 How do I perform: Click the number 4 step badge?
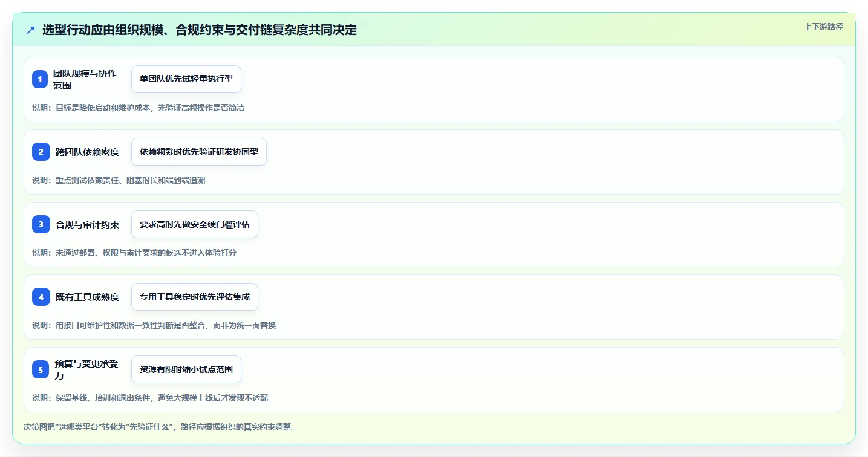(x=41, y=297)
